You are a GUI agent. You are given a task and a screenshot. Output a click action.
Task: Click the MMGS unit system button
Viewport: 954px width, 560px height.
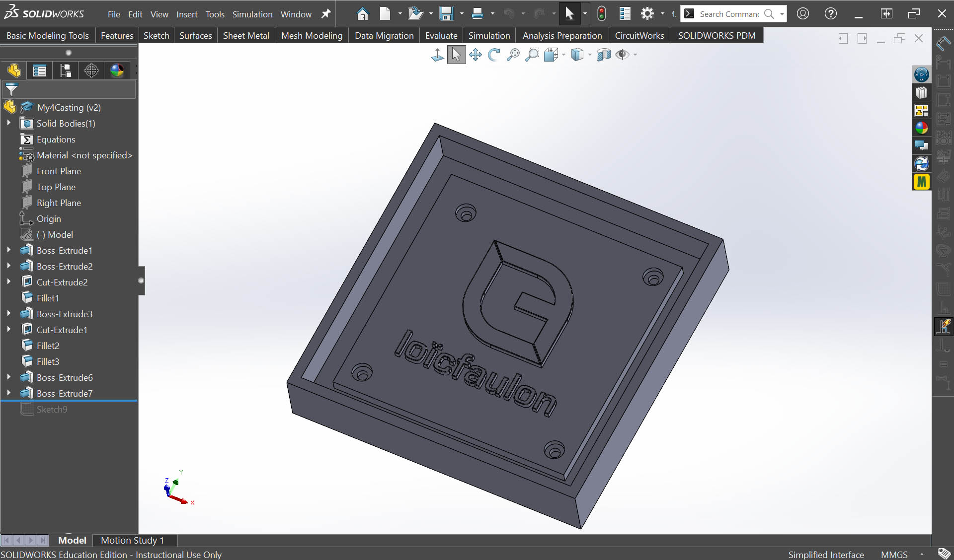(894, 555)
